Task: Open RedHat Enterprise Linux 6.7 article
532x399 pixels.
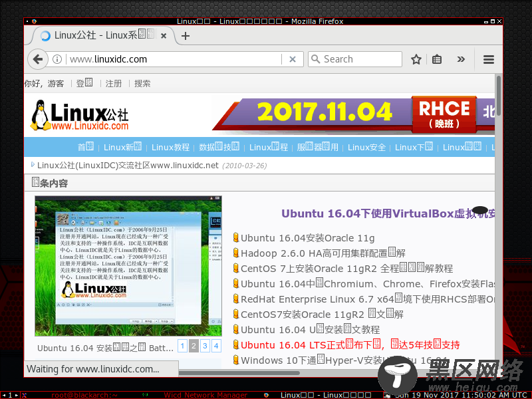Action: tap(368, 299)
